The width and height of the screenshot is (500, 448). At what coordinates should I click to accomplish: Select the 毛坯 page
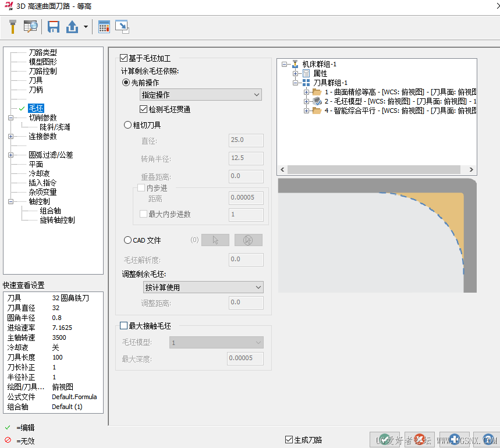coord(36,108)
